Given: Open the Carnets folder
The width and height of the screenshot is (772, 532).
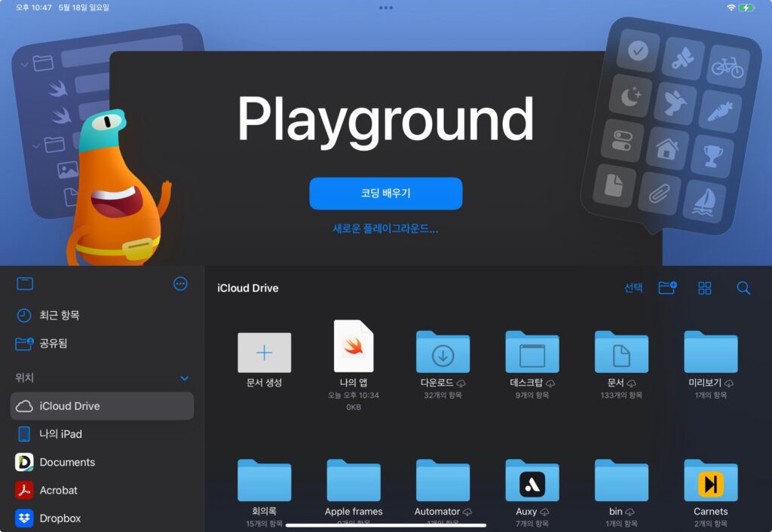Looking at the screenshot, I should (x=710, y=480).
